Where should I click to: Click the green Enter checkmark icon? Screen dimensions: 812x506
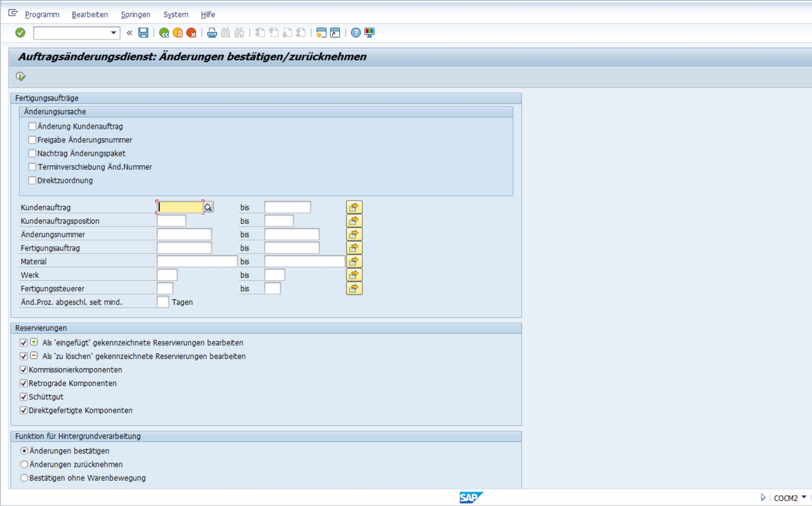tap(20, 33)
